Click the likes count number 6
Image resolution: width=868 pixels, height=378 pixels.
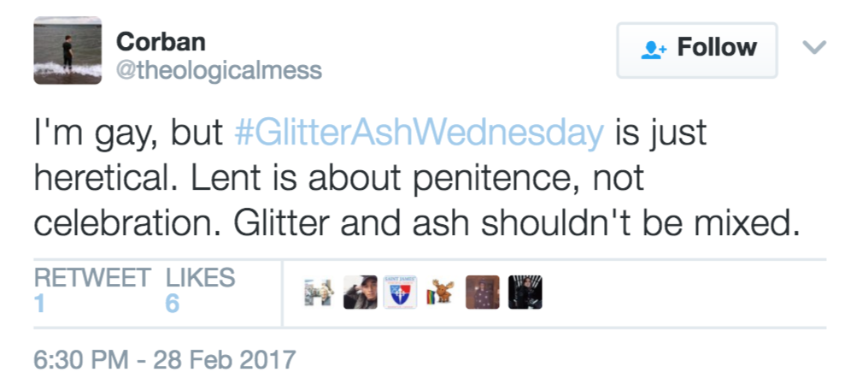173,304
